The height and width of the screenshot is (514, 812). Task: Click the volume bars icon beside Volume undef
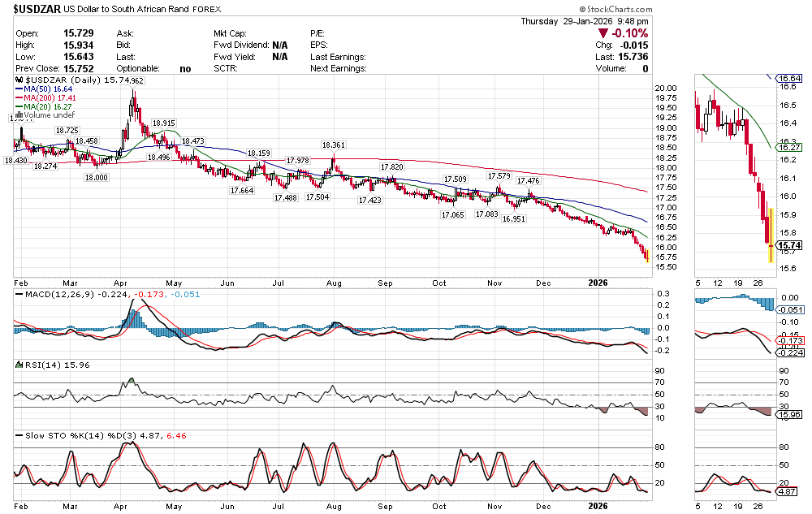19,115
